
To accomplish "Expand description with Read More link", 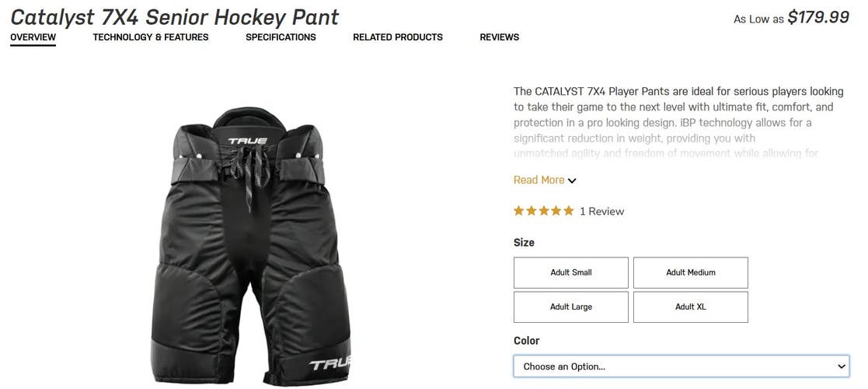I will 539,180.
